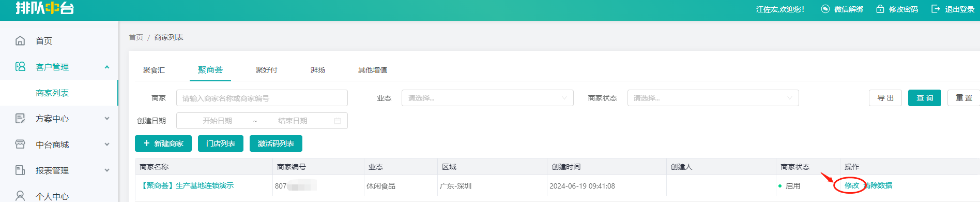
Task: Open the 商家状态 dropdown
Action: click(713, 98)
